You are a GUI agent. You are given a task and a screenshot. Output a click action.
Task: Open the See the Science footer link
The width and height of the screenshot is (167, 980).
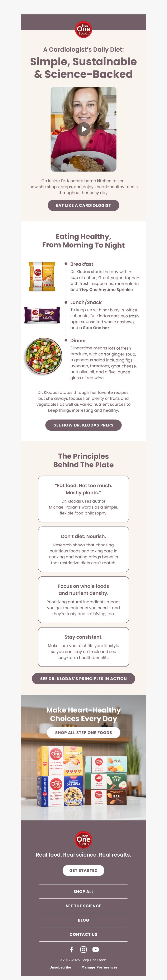click(x=83, y=906)
